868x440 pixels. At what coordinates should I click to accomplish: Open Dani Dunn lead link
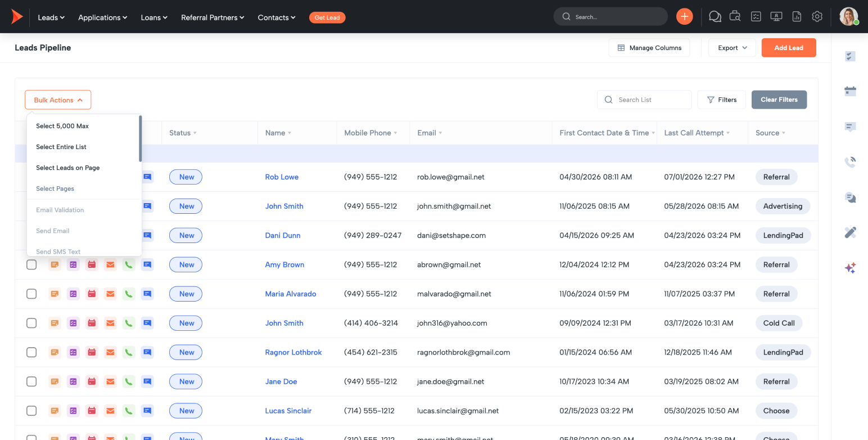(x=283, y=235)
